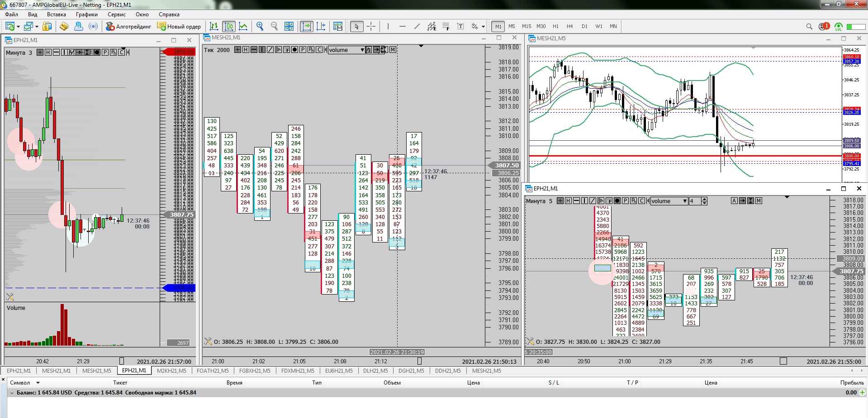Open the Файл menu
This screenshot has width=868, height=418.
[x=12, y=14]
